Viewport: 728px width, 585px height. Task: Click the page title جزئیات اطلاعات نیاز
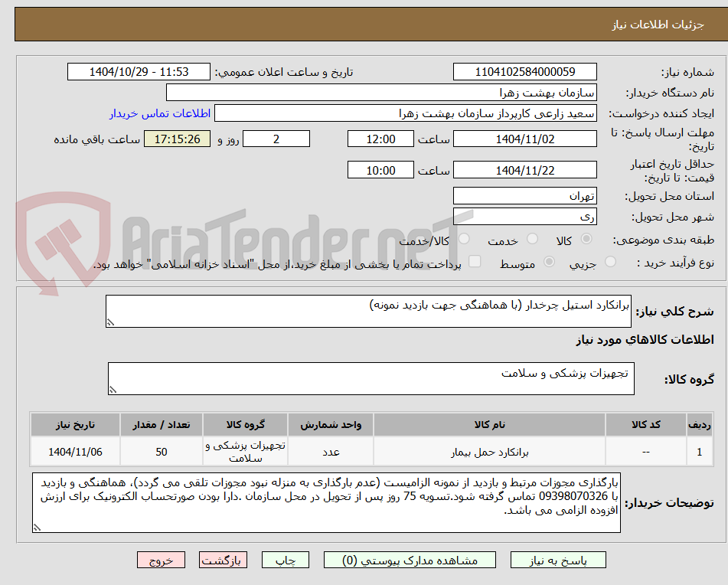(658, 25)
